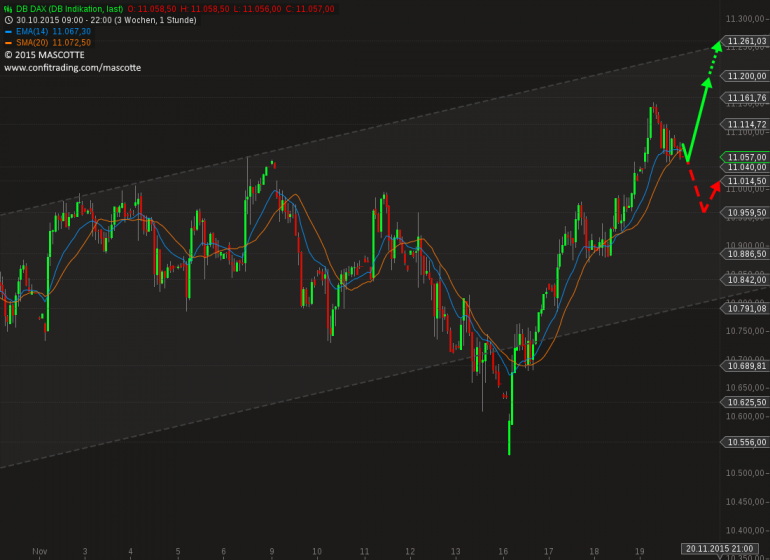The height and width of the screenshot is (560, 770).
Task: Click the SMA value 11.072,50
Action: point(72,43)
